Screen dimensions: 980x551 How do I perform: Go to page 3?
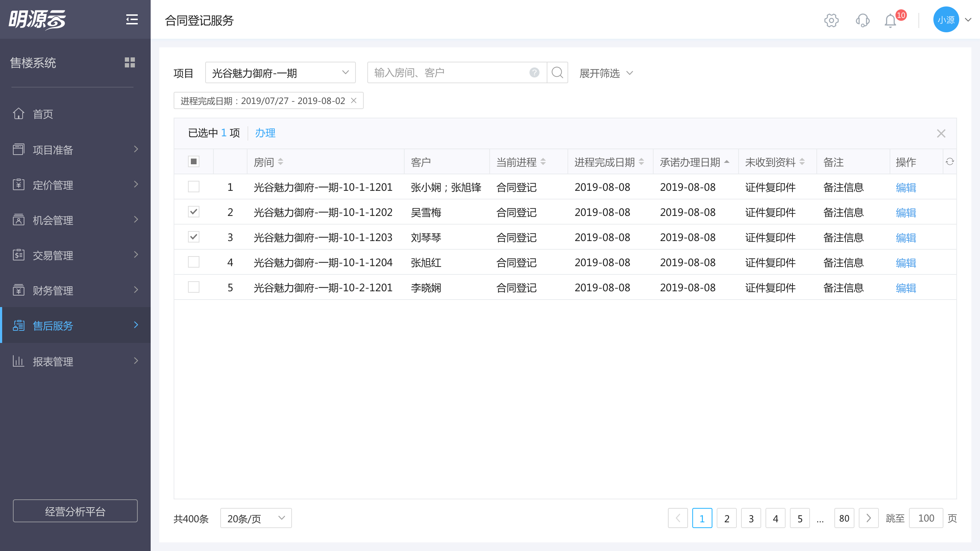click(751, 518)
